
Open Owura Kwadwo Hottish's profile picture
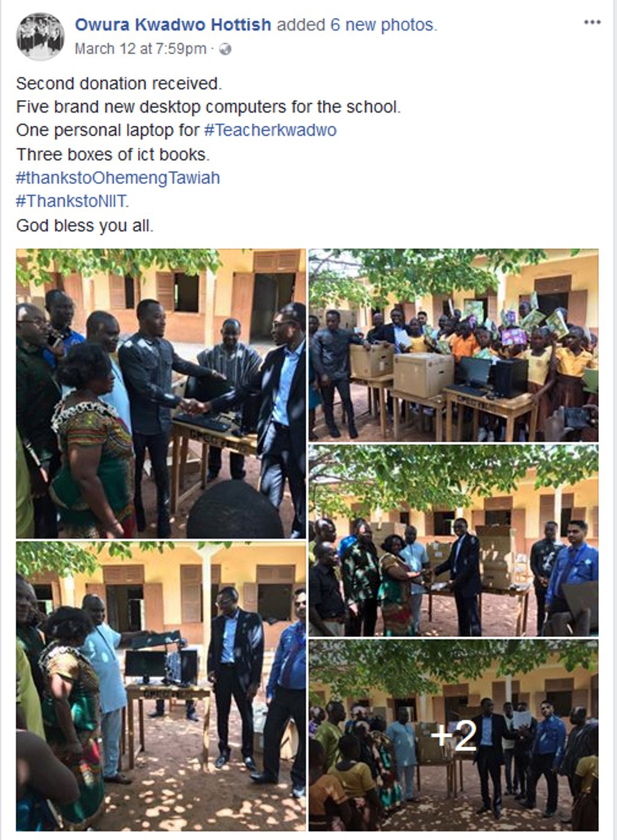tap(40, 36)
